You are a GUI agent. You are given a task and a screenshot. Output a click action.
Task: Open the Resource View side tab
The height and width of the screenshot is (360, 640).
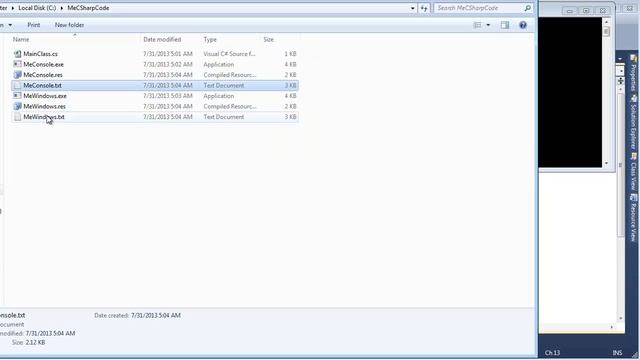click(x=633, y=218)
